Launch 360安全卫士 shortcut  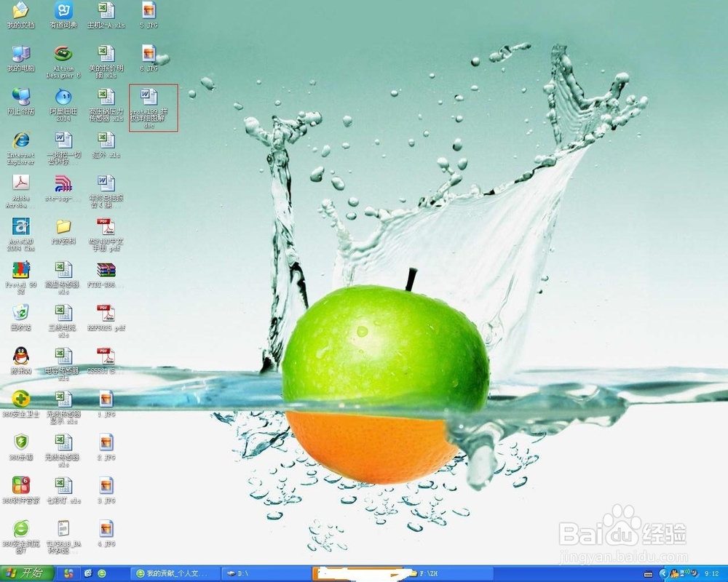(21, 404)
